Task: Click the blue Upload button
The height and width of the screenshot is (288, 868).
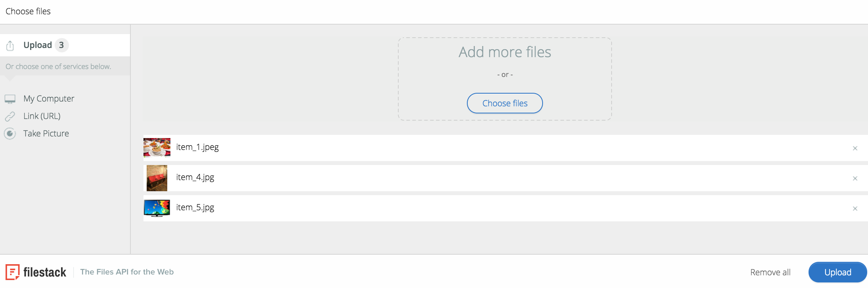Action: point(837,272)
